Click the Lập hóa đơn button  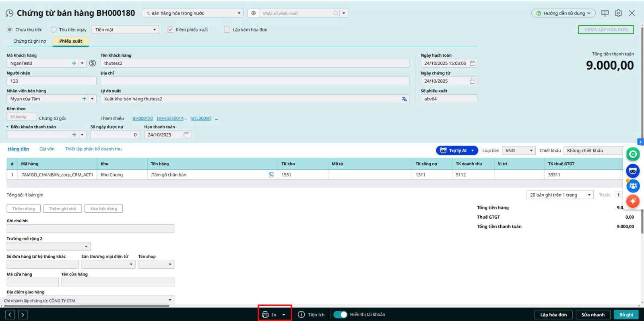[x=553, y=315]
